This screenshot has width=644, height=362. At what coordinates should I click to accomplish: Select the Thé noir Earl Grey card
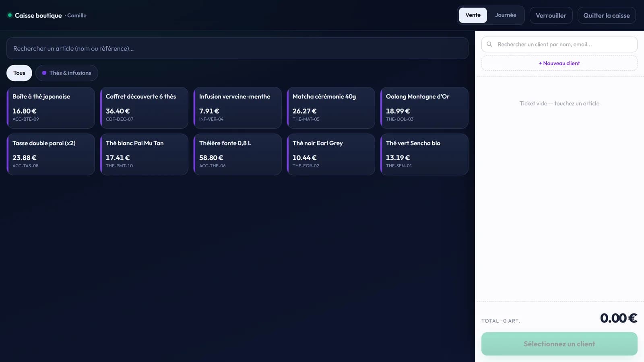(331, 154)
